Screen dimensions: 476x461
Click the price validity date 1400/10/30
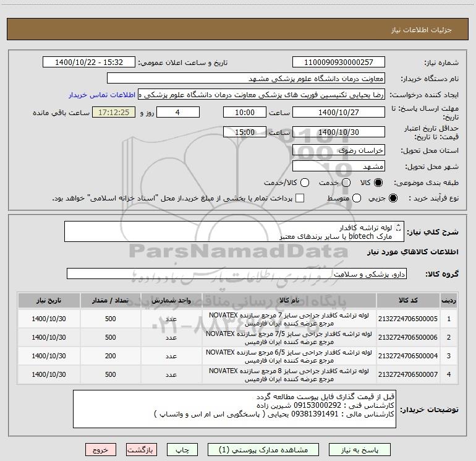coord(339,132)
